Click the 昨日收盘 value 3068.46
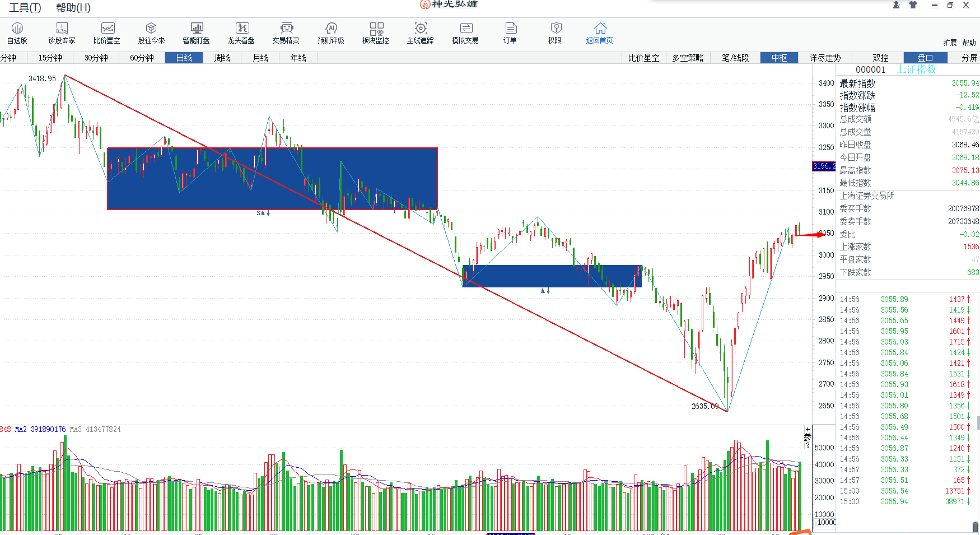The height and width of the screenshot is (535, 980). (x=965, y=145)
